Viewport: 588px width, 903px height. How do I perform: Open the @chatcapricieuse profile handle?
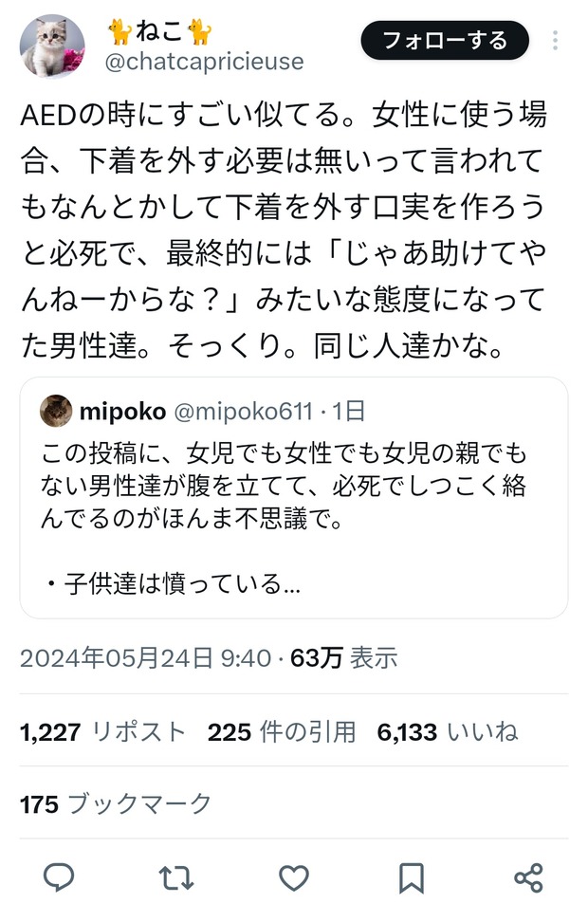click(204, 62)
